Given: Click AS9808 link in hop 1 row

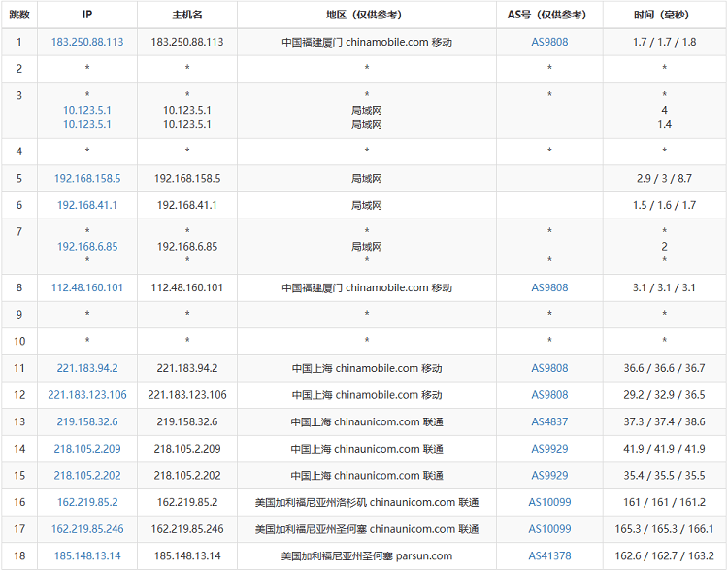Looking at the screenshot, I should click(x=549, y=42).
